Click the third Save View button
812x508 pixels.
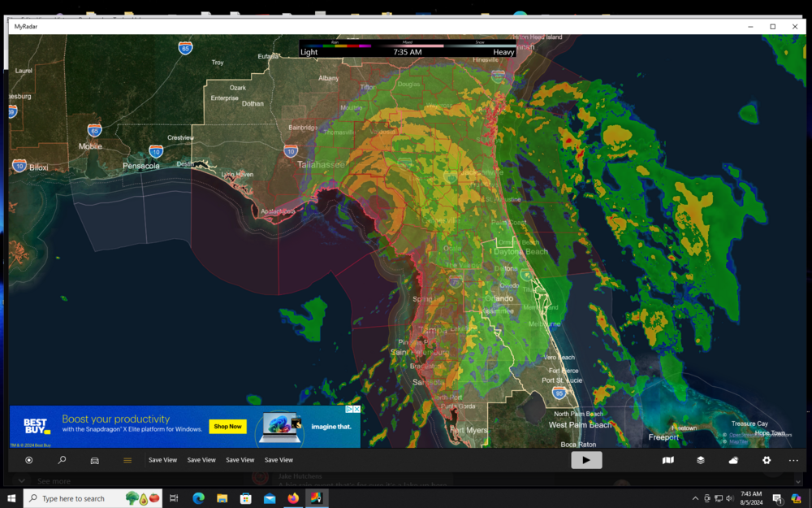click(x=240, y=460)
